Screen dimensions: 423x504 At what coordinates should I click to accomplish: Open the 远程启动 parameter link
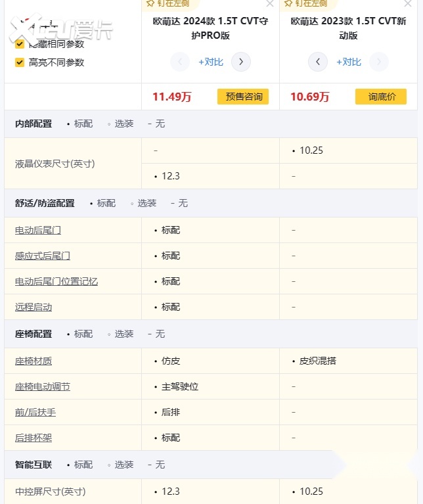pos(33,307)
